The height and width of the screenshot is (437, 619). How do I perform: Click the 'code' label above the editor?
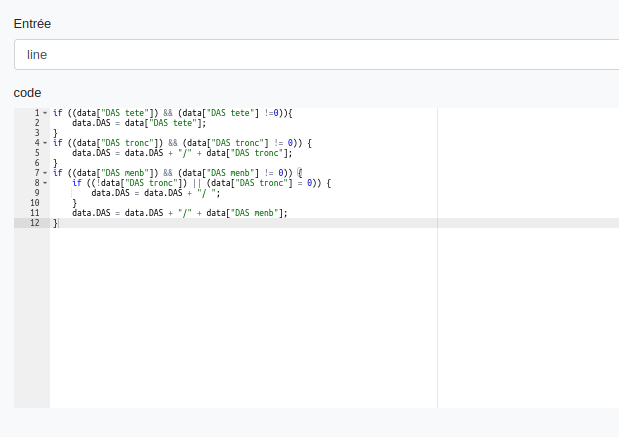click(27, 92)
